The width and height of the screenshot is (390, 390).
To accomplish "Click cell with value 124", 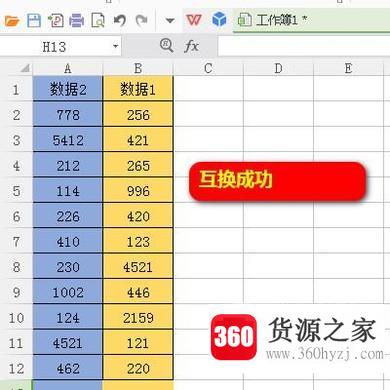I will (x=68, y=317).
